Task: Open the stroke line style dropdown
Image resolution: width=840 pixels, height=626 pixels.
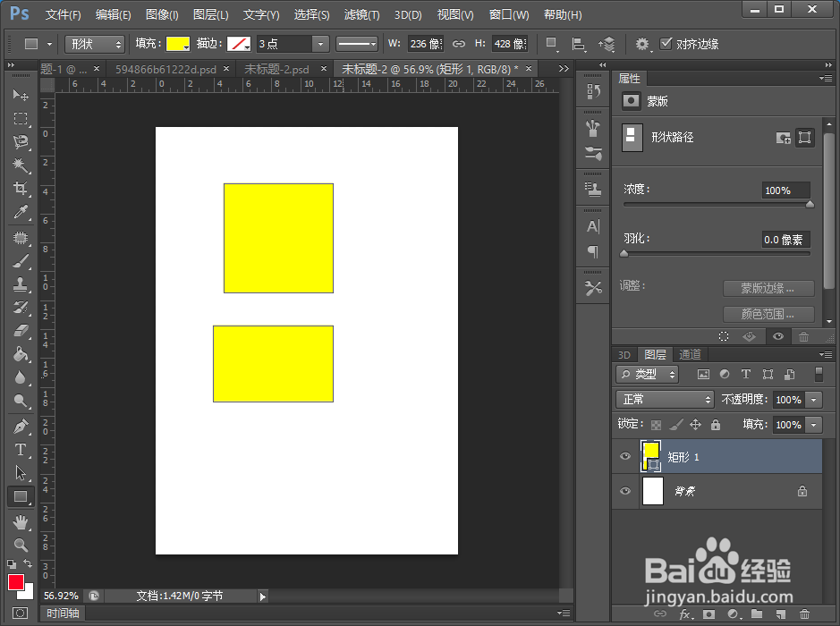Action: point(357,44)
